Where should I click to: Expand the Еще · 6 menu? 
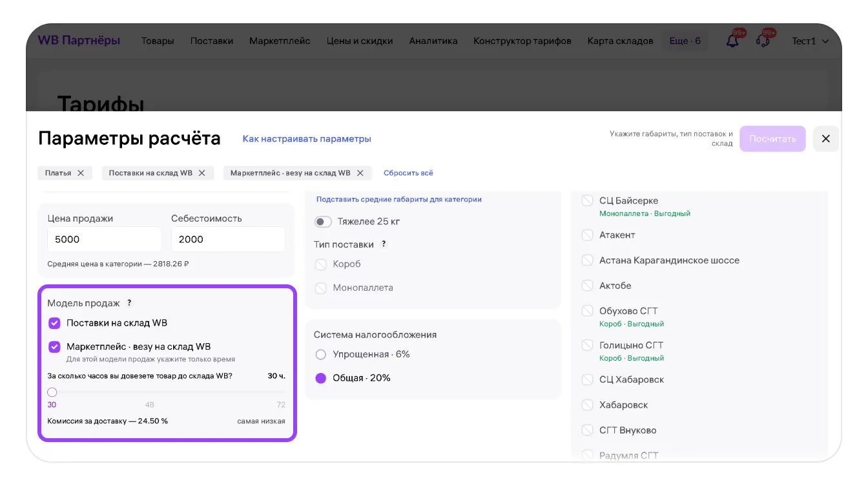pyautogui.click(x=685, y=41)
